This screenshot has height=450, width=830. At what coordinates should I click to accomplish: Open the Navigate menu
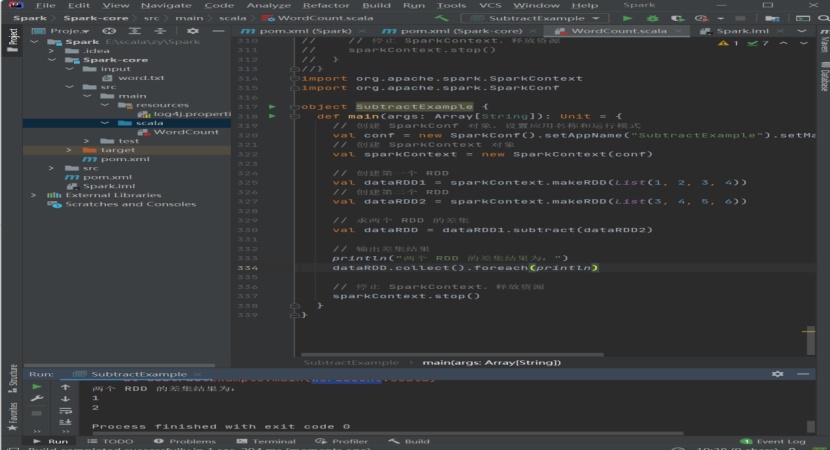(x=166, y=5)
